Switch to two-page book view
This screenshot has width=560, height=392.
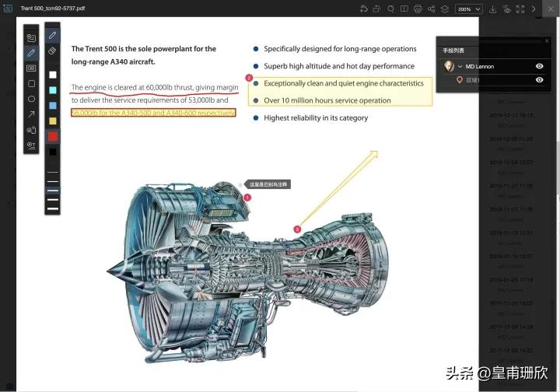click(x=404, y=9)
